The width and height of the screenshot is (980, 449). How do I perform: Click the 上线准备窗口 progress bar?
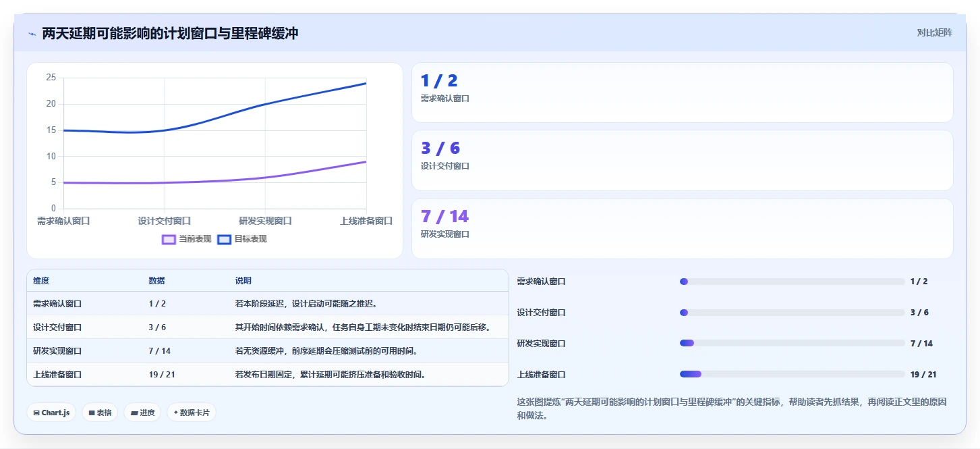pos(792,374)
